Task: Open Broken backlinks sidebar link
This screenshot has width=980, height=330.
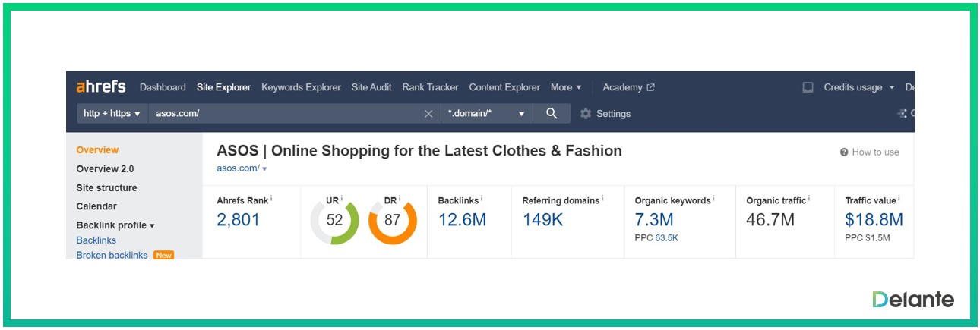Action: (112, 256)
